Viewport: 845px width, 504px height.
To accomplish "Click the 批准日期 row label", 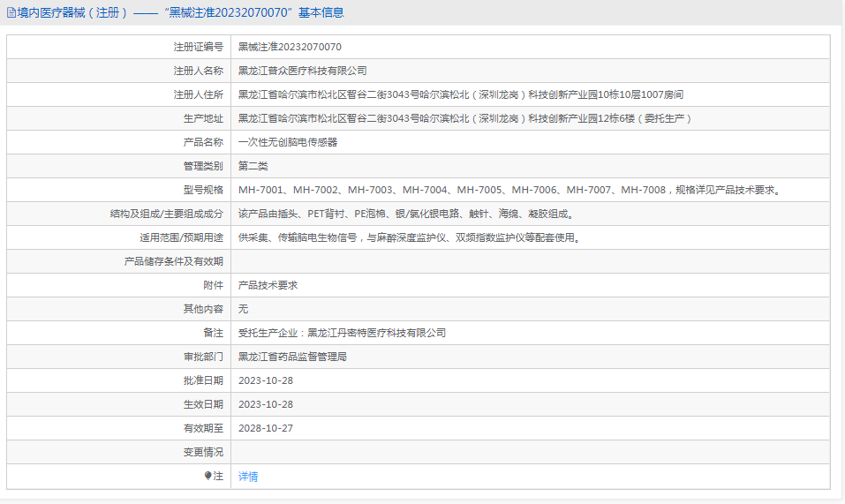I will tap(203, 380).
